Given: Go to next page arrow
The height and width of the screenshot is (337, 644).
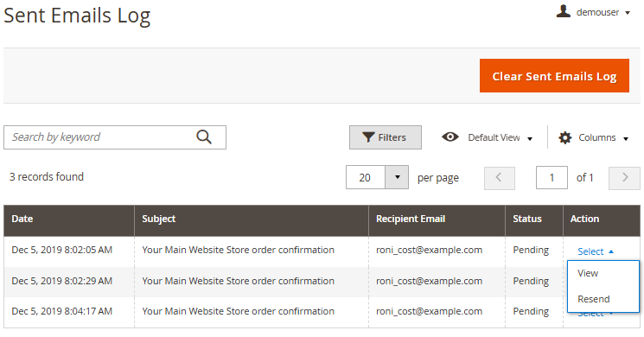Looking at the screenshot, I should pos(624,178).
